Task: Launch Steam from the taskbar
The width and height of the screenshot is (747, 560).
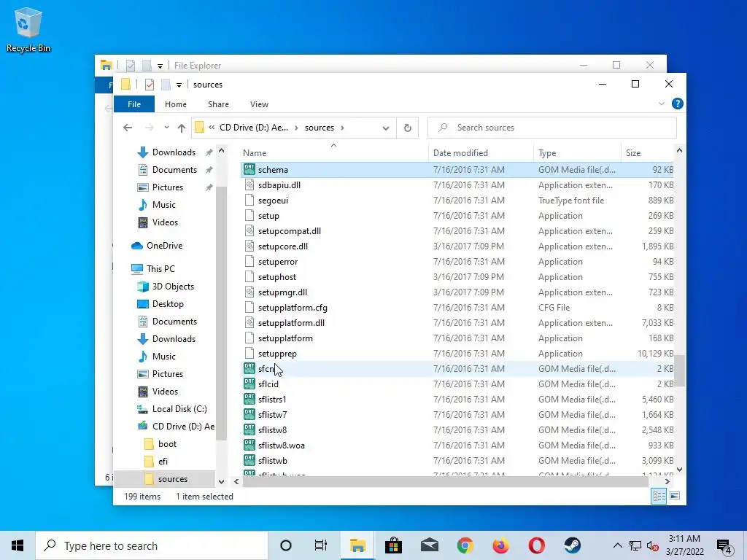Action: click(x=572, y=545)
